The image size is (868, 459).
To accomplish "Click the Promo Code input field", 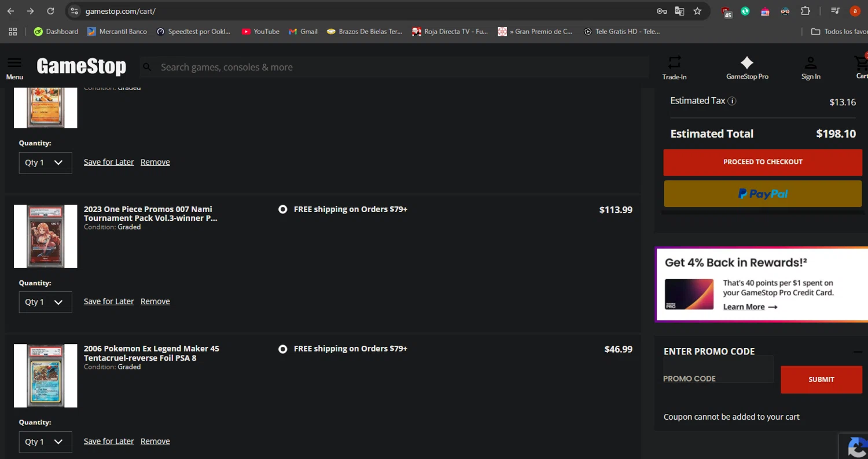I will coord(718,370).
